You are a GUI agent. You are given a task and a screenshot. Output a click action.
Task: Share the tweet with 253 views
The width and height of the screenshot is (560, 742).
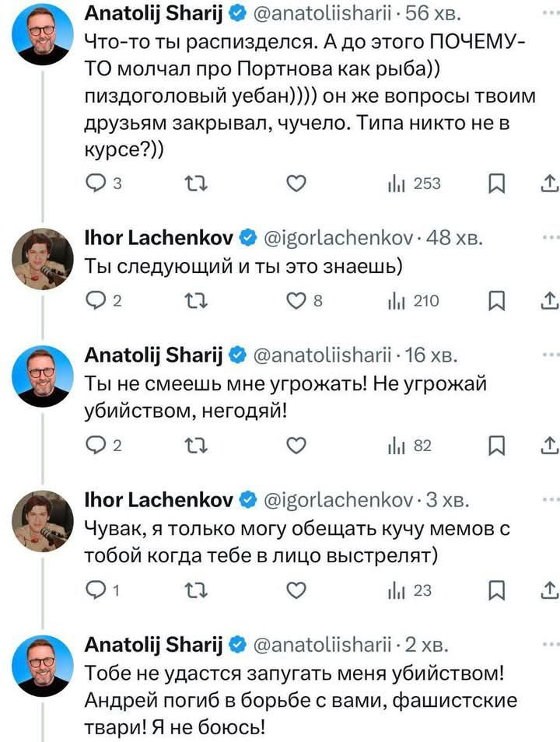(548, 184)
